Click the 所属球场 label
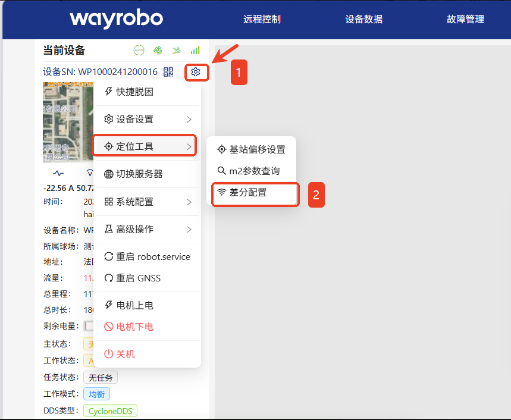The width and height of the screenshot is (511, 420). click(x=61, y=246)
